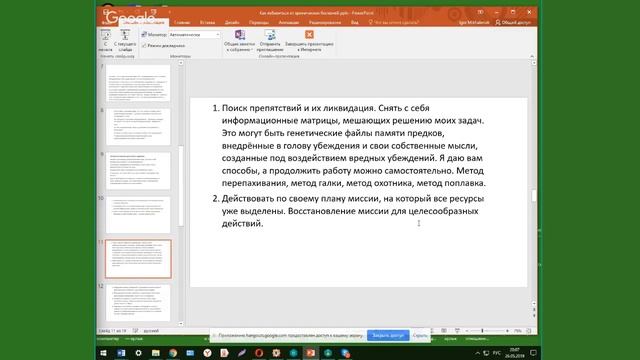Click the language label in status bar

(x=151, y=331)
